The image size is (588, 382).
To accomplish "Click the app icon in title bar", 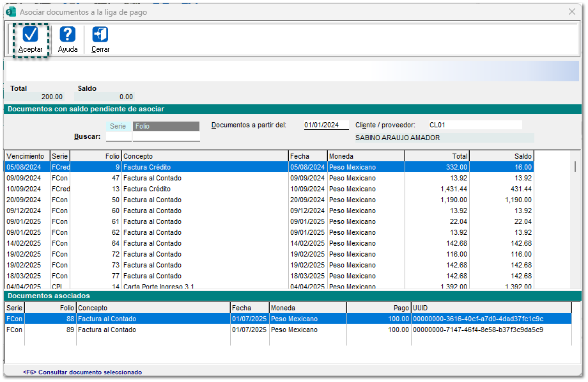I will (x=10, y=12).
